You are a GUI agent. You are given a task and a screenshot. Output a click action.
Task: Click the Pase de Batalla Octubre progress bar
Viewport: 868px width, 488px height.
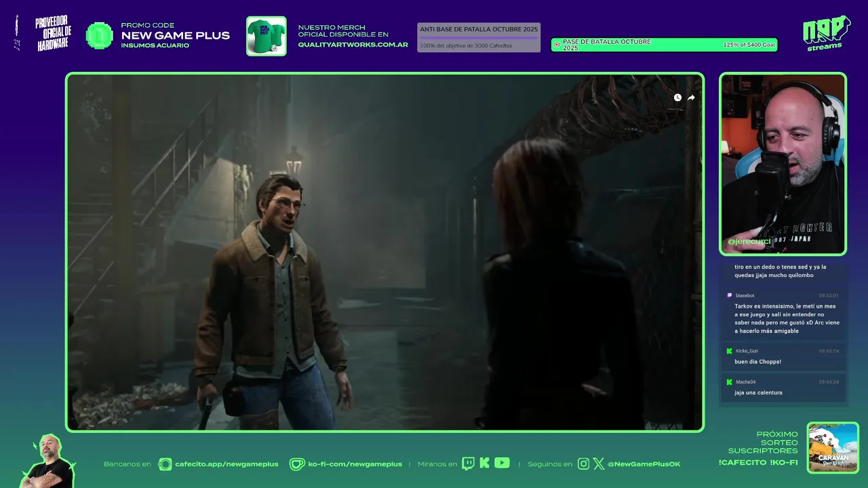(664, 45)
